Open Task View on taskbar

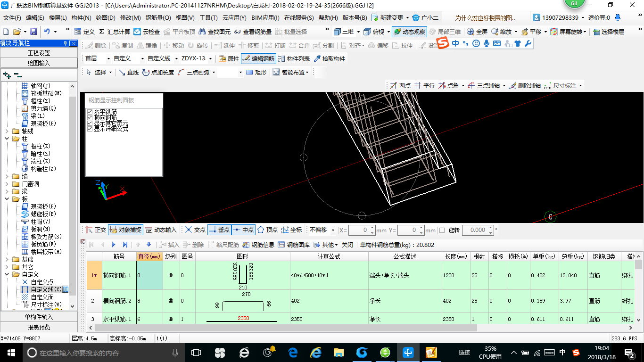pos(196,352)
